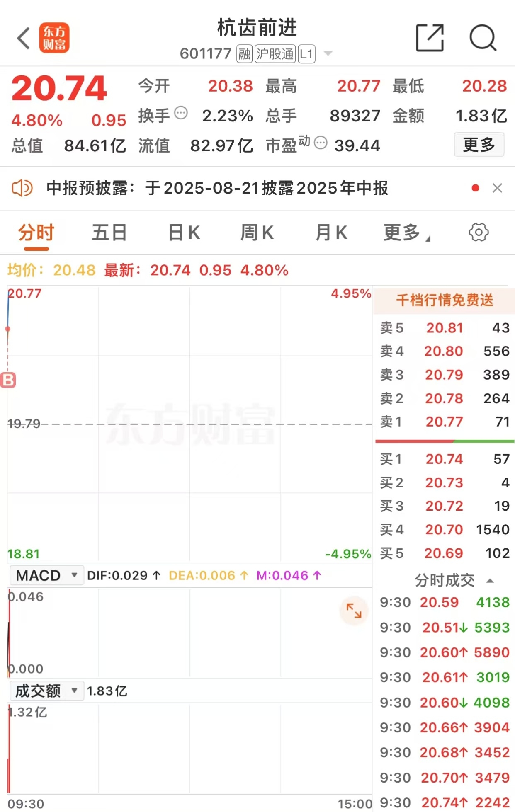The height and width of the screenshot is (812, 515).
Task: Tap the back arrow icon
Action: tap(24, 38)
